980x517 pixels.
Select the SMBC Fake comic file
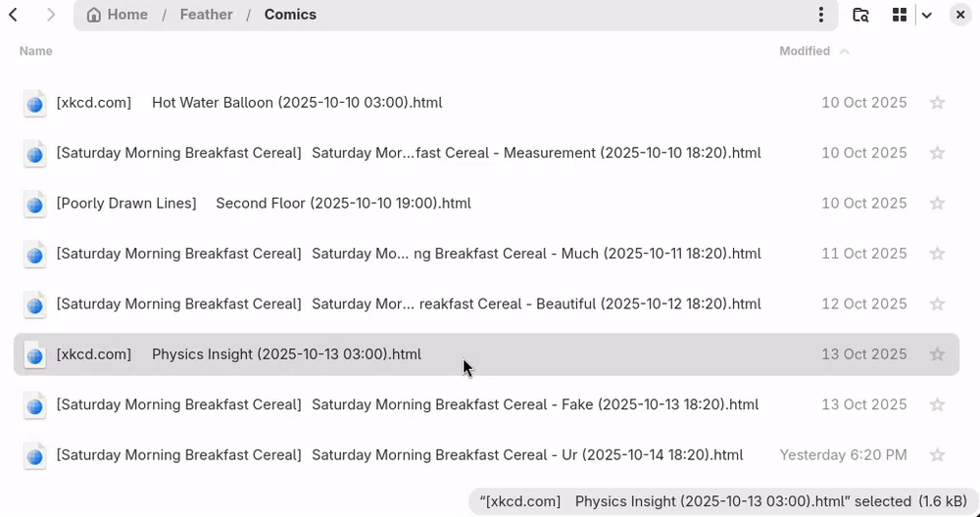(408, 404)
